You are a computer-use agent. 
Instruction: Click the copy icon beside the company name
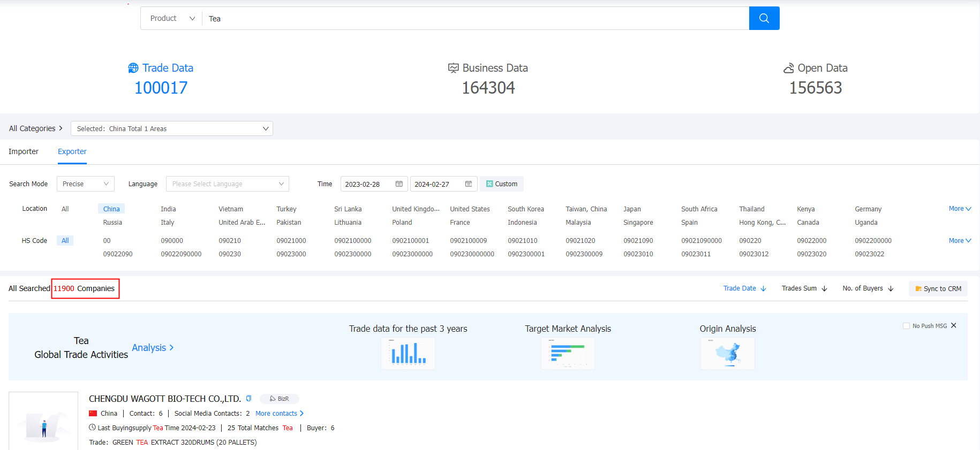248,399
